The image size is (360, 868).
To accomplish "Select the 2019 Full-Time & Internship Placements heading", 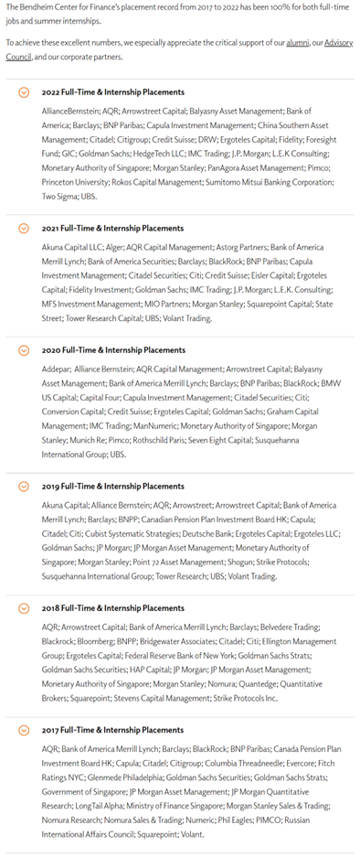I will point(112,486).
